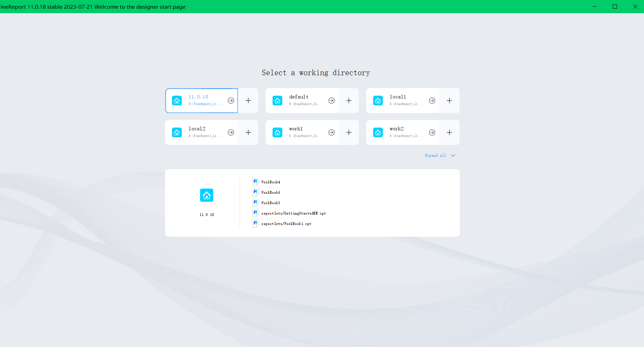Click the house icon of local2 card

click(x=177, y=132)
